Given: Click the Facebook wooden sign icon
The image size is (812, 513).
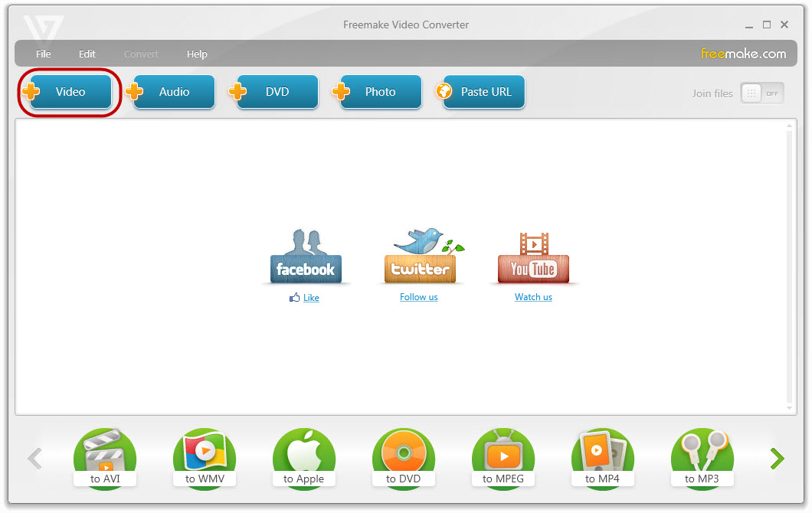Looking at the screenshot, I should coord(306,256).
